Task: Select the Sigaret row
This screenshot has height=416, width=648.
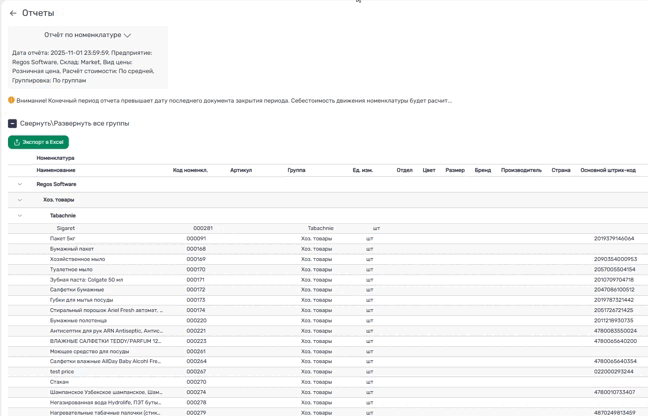Action: (66, 228)
